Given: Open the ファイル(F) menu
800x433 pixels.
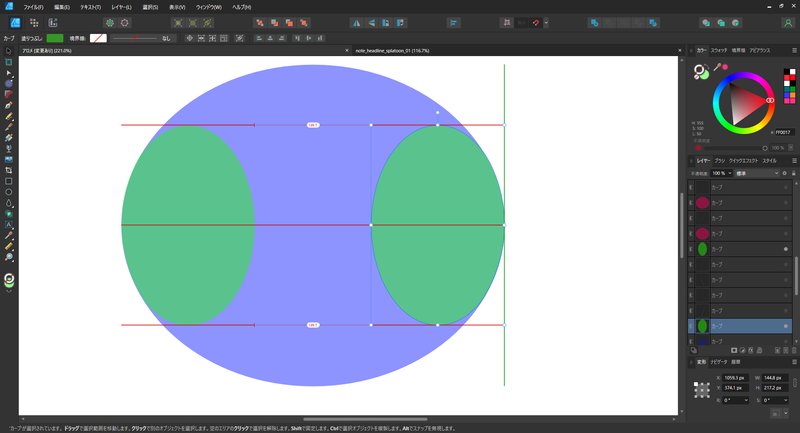Looking at the screenshot, I should pyautogui.click(x=33, y=7).
